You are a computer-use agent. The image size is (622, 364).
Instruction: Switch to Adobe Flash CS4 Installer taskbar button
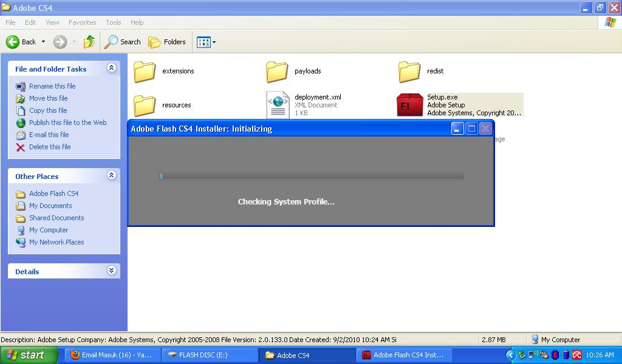coord(405,355)
